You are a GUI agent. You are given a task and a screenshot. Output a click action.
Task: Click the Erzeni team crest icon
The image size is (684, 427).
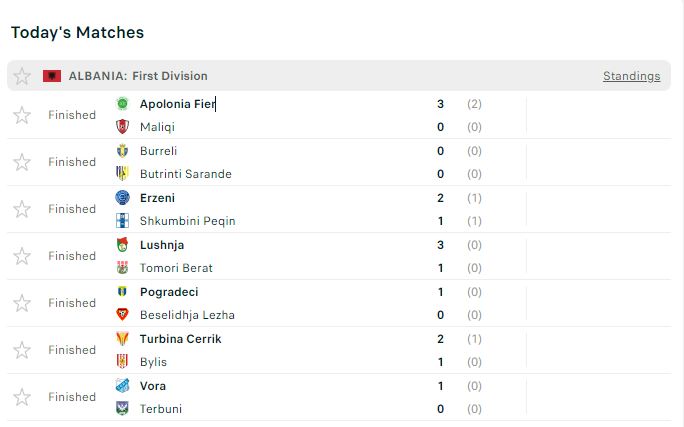[122, 198]
